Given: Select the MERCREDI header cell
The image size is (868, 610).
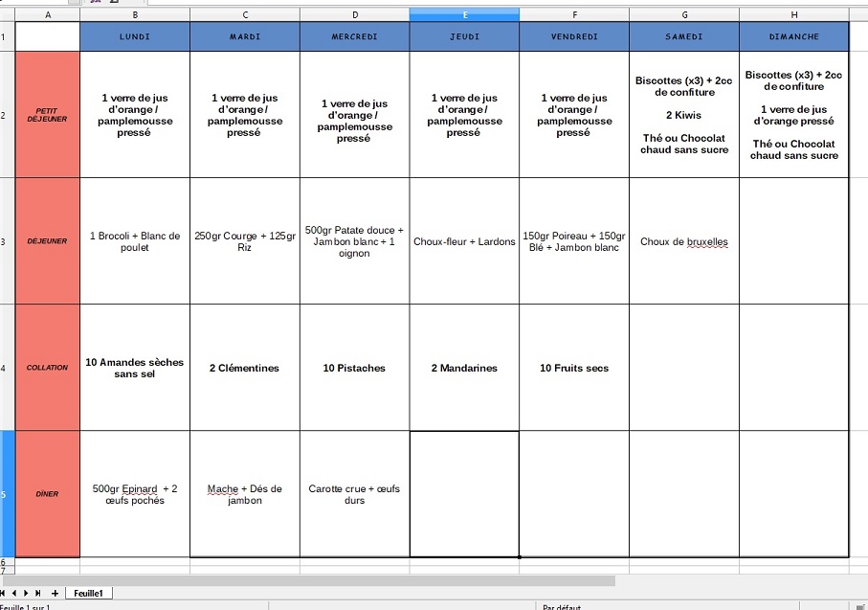Looking at the screenshot, I should click(355, 36).
